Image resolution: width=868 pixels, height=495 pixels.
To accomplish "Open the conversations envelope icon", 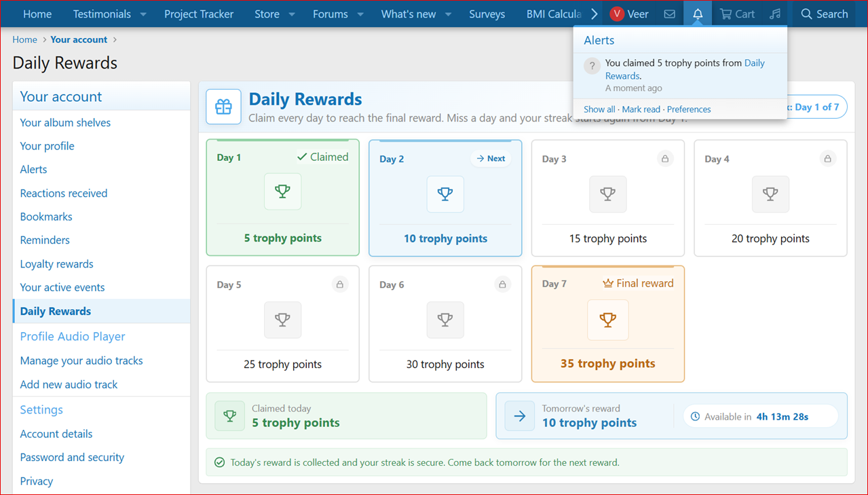I will coord(670,14).
